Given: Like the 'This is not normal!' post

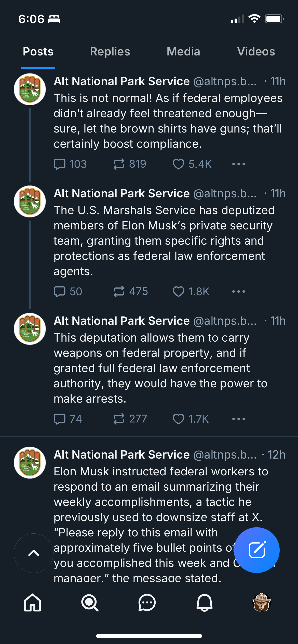Looking at the screenshot, I should point(179,164).
